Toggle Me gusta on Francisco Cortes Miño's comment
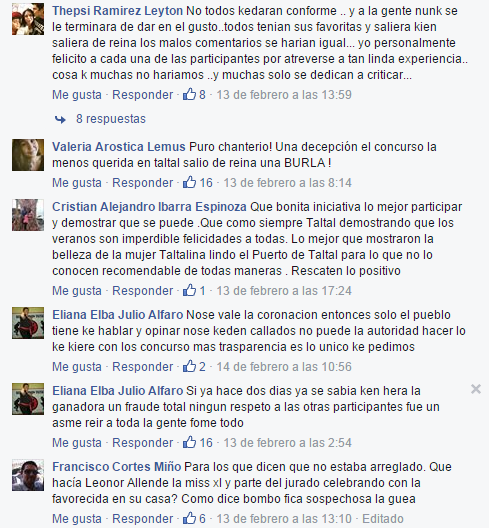The width and height of the screenshot is (489, 528). coord(77,519)
